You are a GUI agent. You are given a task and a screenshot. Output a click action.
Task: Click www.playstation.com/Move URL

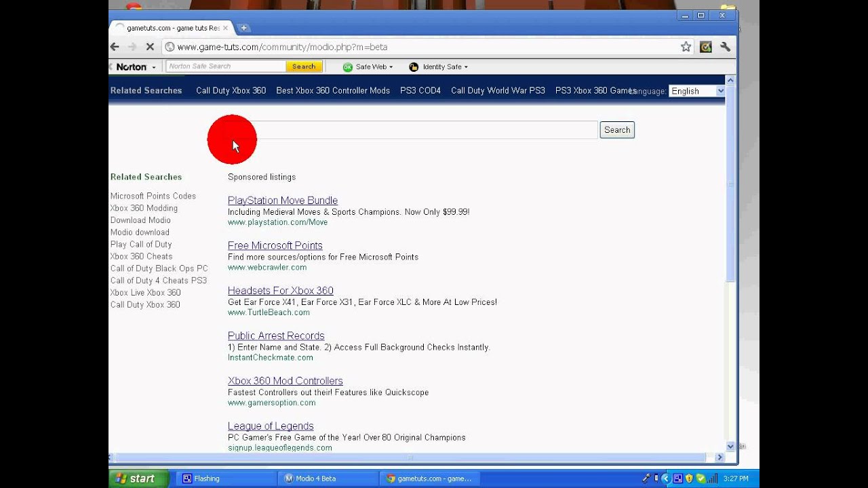277,222
